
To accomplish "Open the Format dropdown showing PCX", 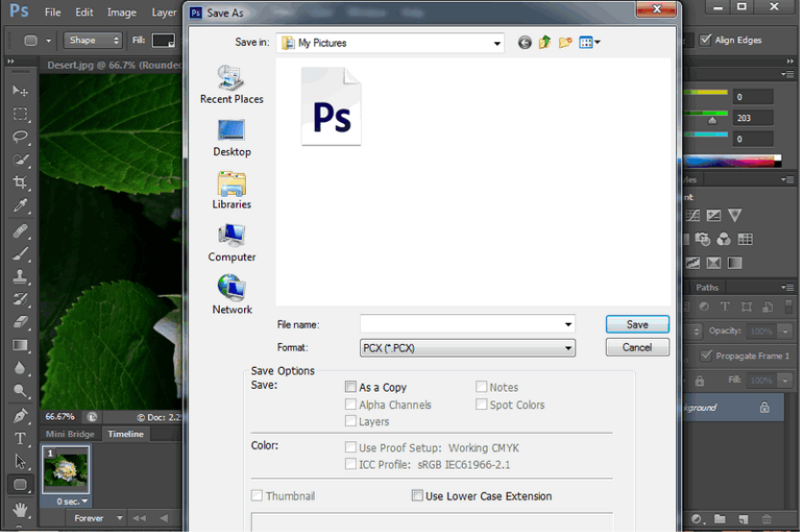I will point(468,348).
